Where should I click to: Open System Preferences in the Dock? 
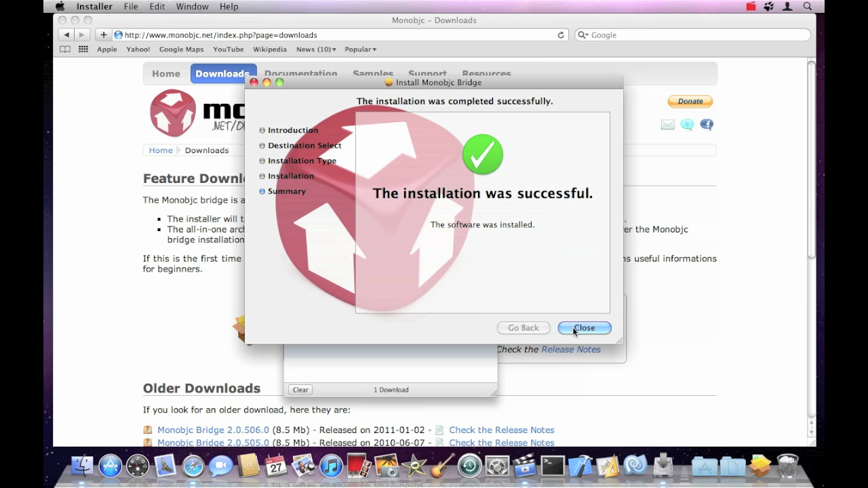[x=497, y=466]
